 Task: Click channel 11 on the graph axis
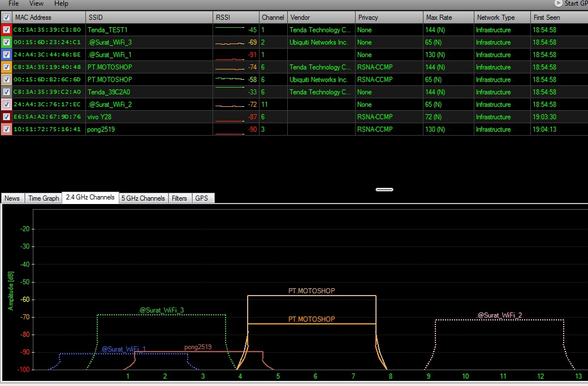tap(503, 376)
